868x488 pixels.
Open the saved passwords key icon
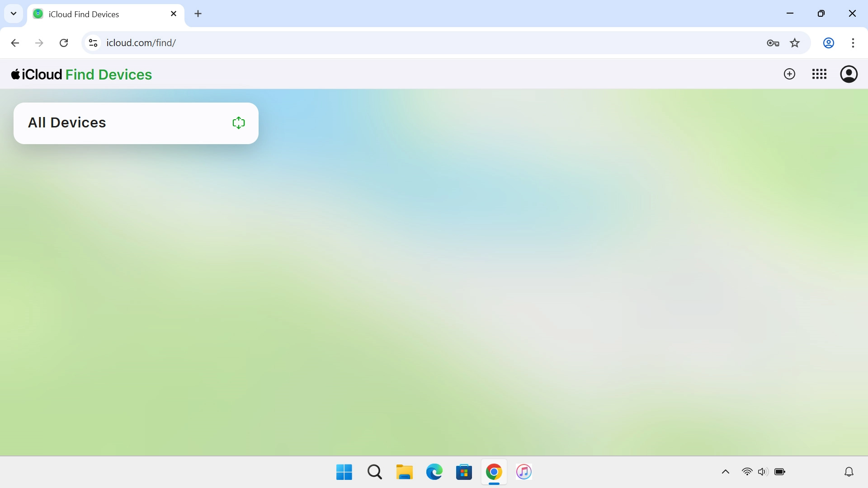pos(773,43)
